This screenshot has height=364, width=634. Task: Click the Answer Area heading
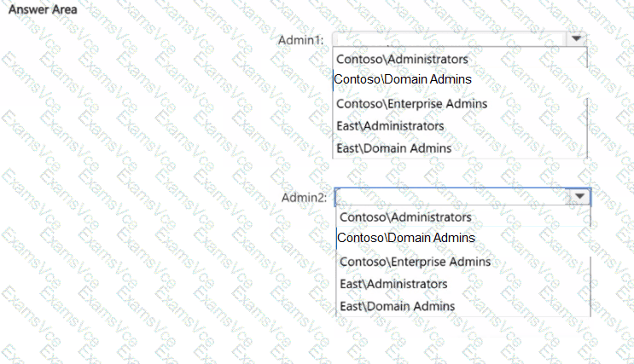43,9
